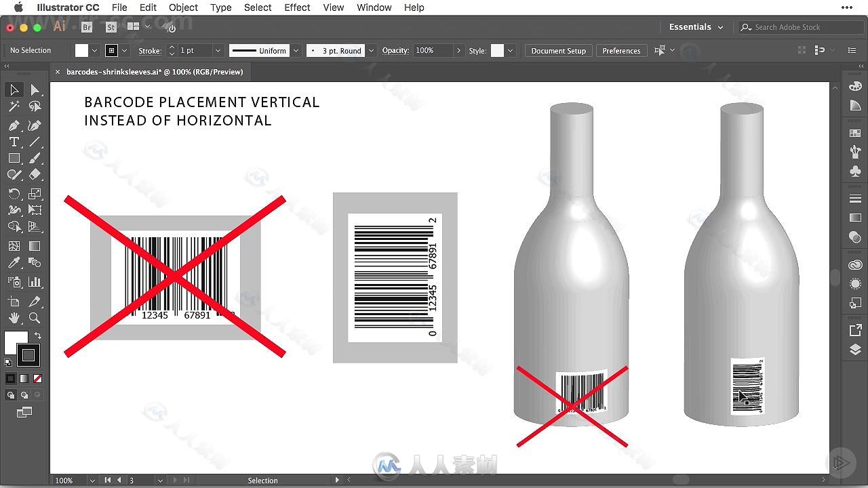Select the Eraser tool

coord(35,174)
